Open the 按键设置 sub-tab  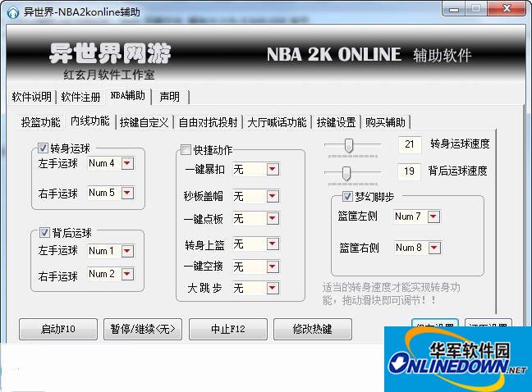pyautogui.click(x=336, y=122)
